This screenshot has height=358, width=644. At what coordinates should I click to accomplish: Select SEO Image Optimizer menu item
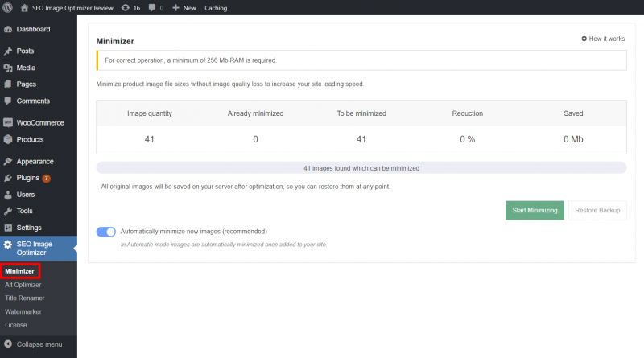(39, 249)
